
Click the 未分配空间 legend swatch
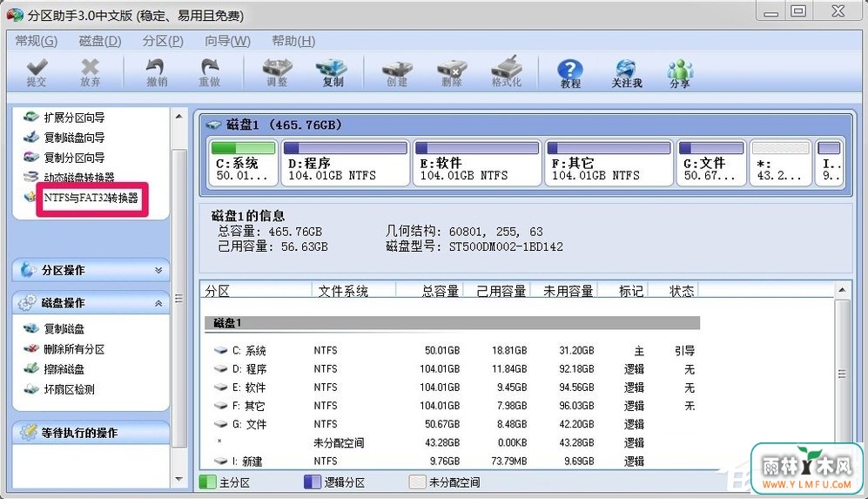[417, 482]
